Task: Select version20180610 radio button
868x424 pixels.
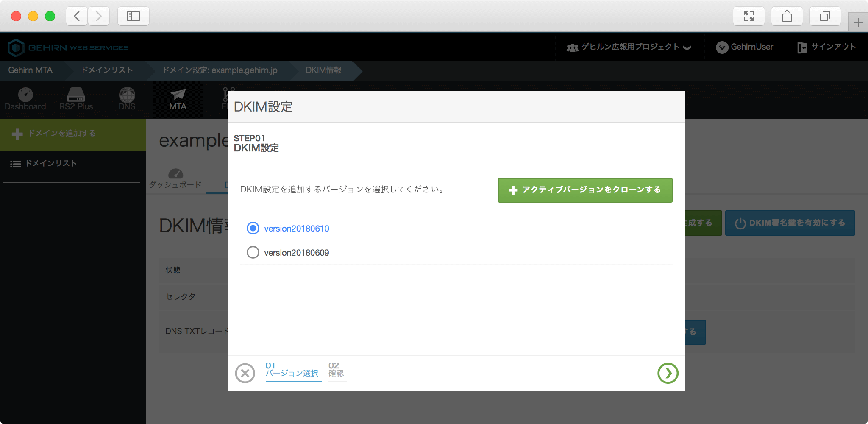Action: click(x=253, y=229)
